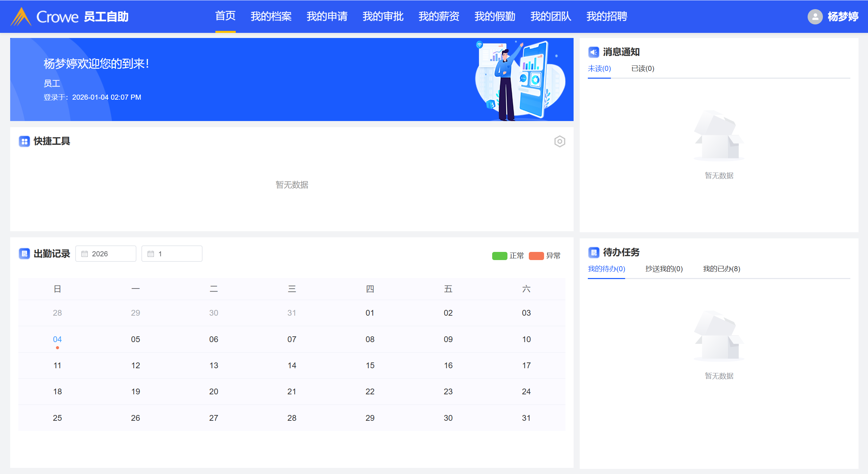Viewport: 868px width, 474px height.
Task: Click the user avatar icon
Action: click(815, 17)
